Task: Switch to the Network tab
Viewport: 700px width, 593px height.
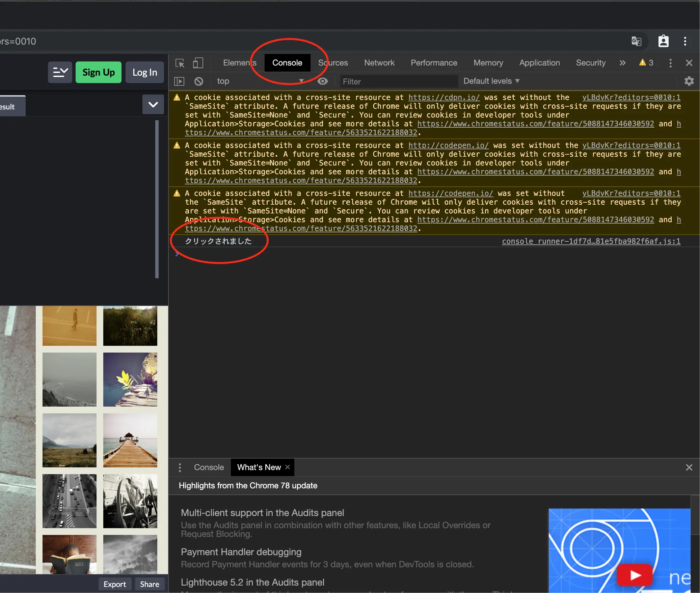Action: (x=379, y=63)
